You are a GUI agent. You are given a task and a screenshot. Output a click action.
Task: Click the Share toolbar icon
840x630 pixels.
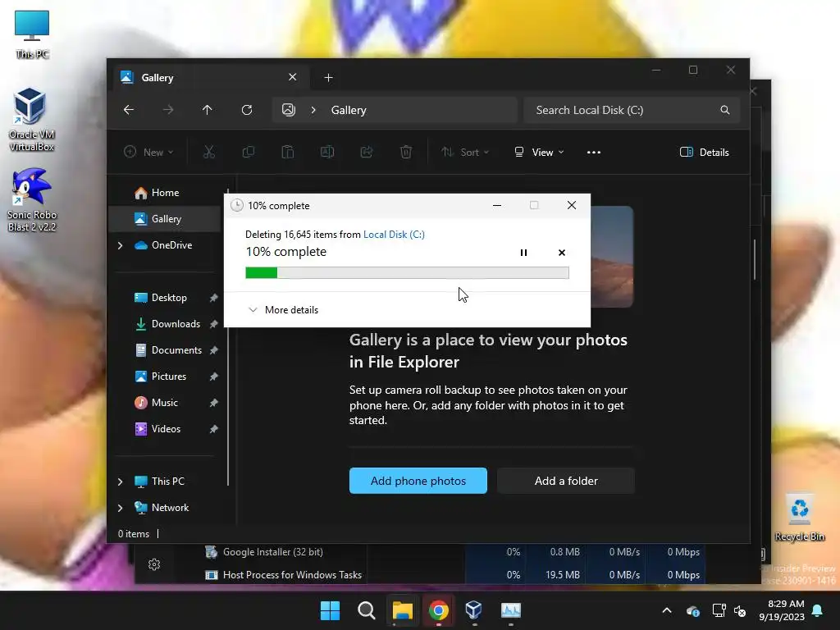[x=367, y=152]
